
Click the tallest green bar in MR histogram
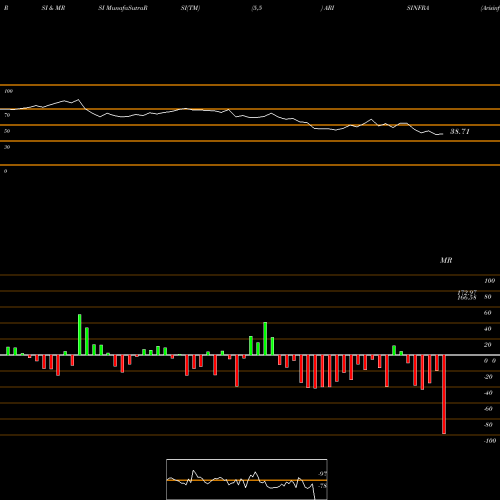click(80, 334)
